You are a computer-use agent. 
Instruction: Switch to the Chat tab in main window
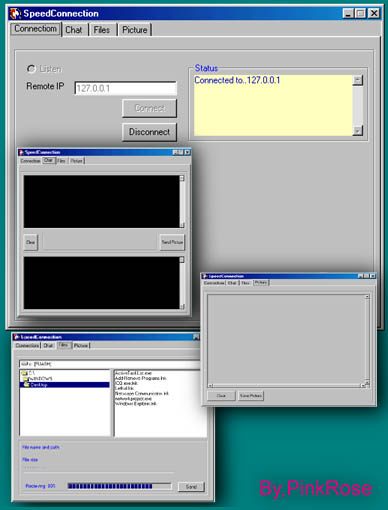pyautogui.click(x=74, y=30)
